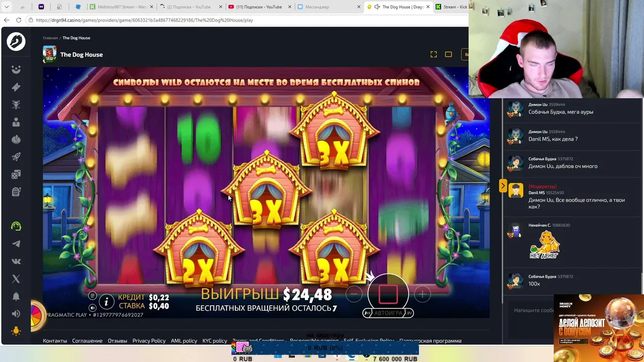
Task: Open the KYC policy footer link
Action: [215, 341]
